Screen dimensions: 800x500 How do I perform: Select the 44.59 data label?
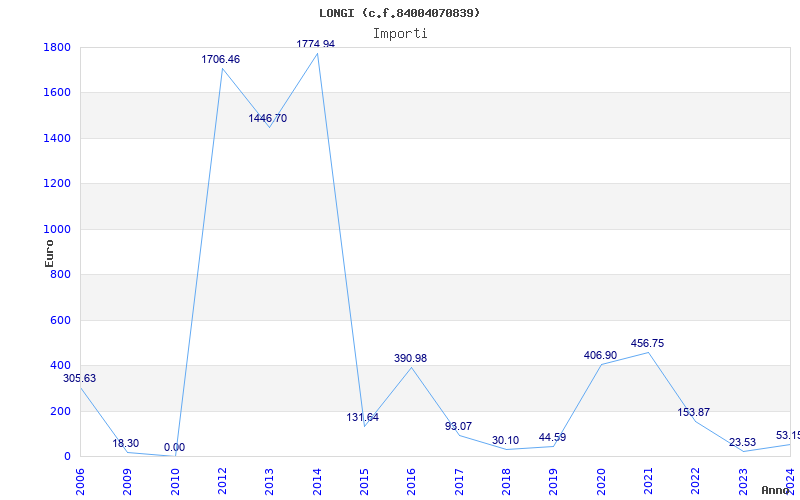[552, 437]
